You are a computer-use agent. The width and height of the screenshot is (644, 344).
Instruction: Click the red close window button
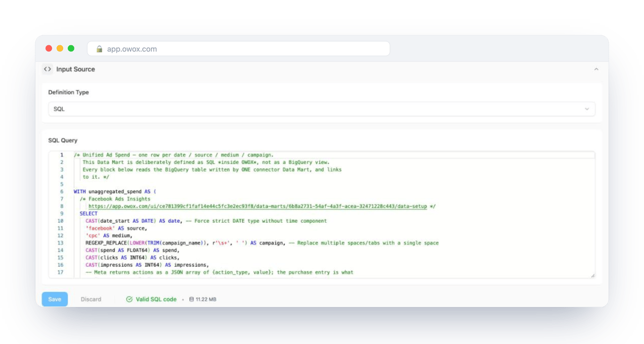click(49, 48)
